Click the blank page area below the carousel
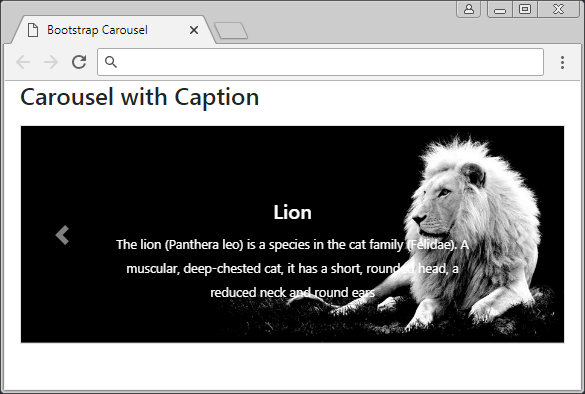Image resolution: width=585 pixels, height=394 pixels. tap(292, 366)
